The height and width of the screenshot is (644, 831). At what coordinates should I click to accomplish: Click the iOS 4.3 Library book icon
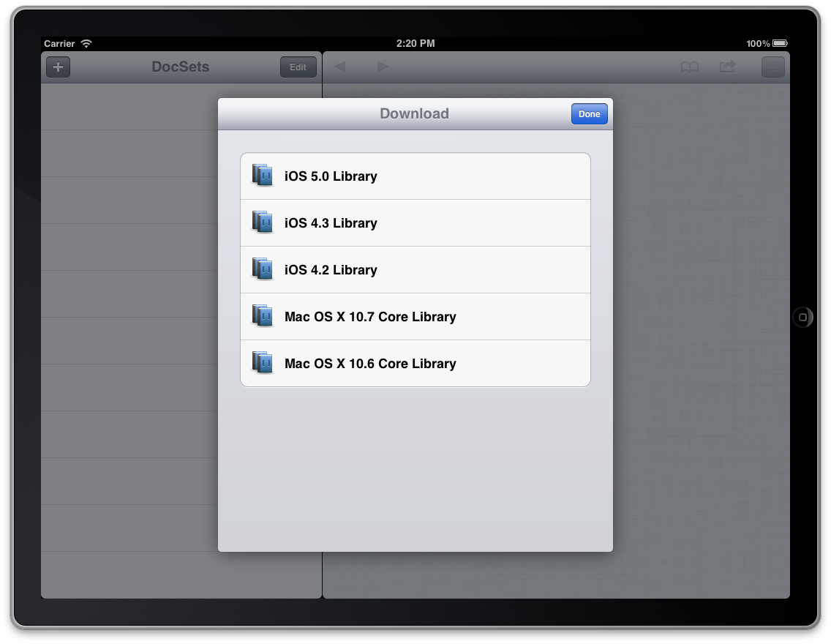tap(263, 222)
